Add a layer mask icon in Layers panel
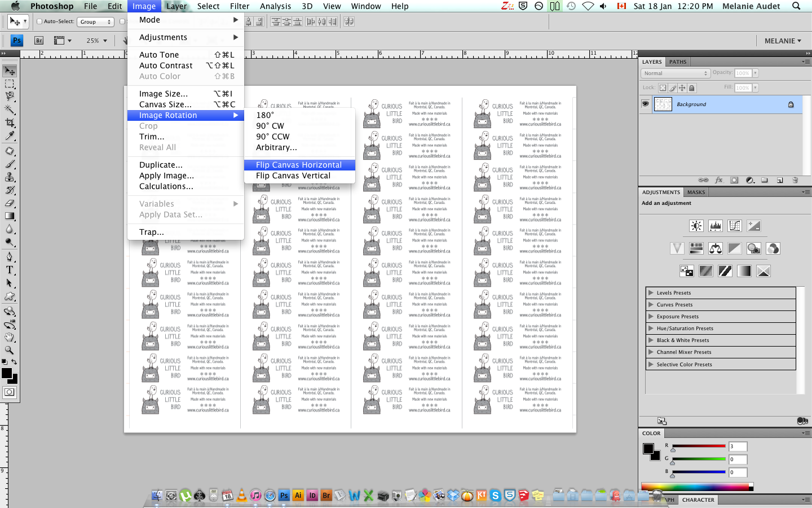The height and width of the screenshot is (508, 812). (x=734, y=180)
